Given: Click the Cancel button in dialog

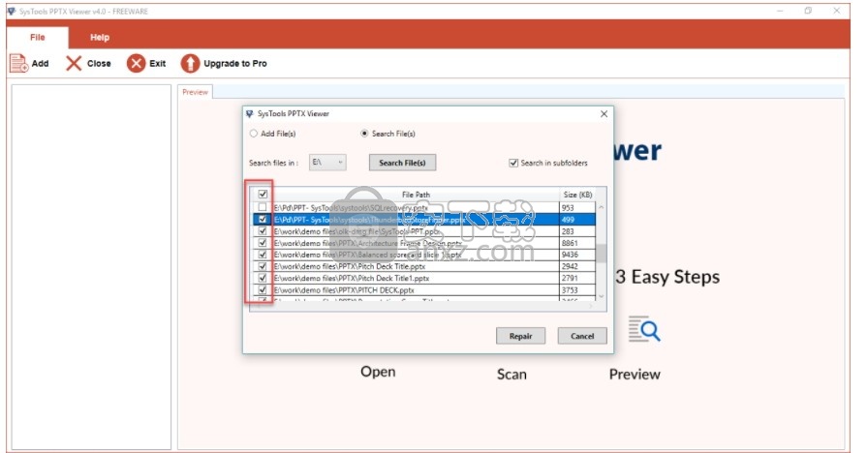Looking at the screenshot, I should coord(582,336).
